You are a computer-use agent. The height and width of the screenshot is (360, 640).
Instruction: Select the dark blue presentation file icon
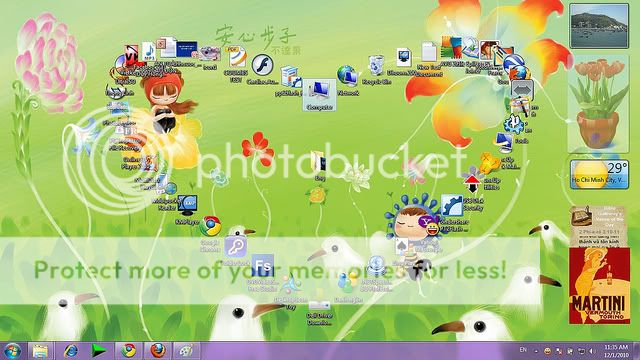(187, 50)
